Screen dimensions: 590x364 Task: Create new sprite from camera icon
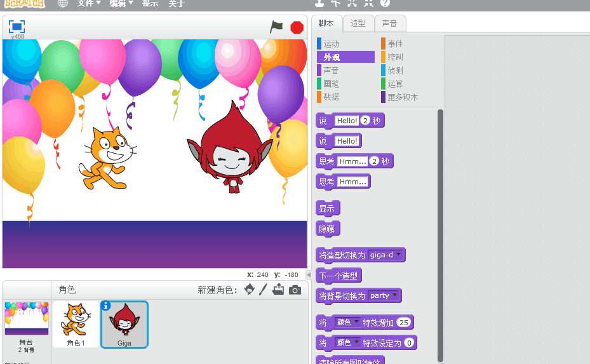pyautogui.click(x=295, y=290)
